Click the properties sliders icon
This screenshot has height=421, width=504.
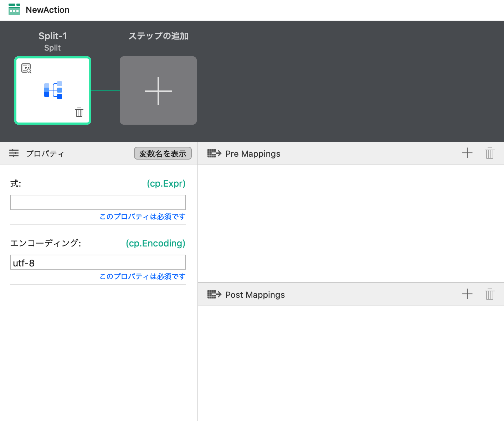14,153
